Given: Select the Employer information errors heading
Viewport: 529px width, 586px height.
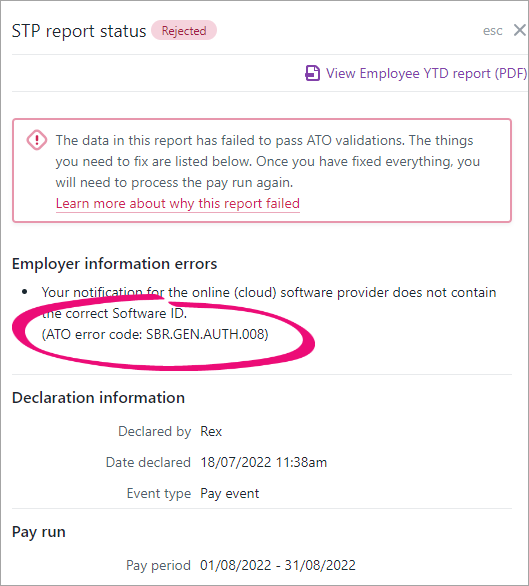Looking at the screenshot, I should (114, 264).
